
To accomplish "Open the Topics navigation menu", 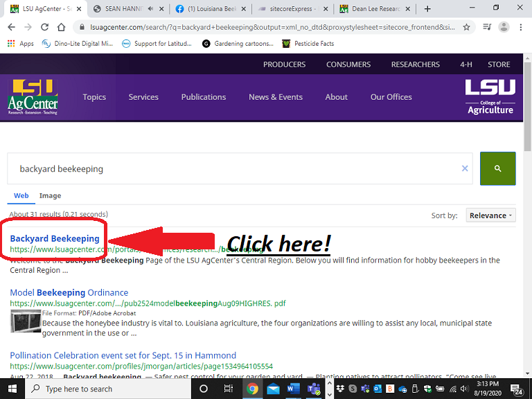I will [94, 97].
